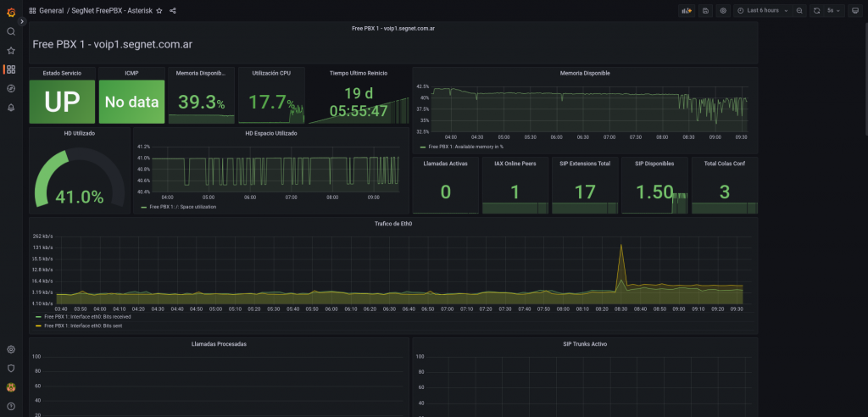868x417 pixels.
Task: Save the dashboard using the disk icon
Action: pyautogui.click(x=705, y=11)
